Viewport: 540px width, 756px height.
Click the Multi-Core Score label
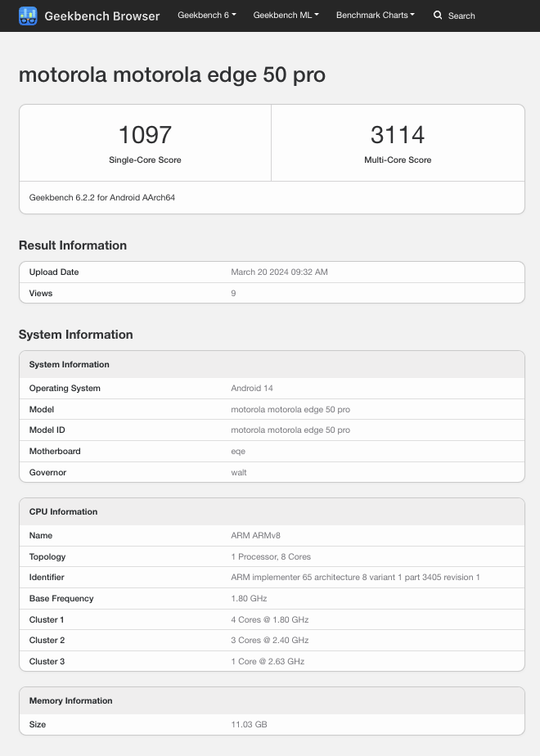pyautogui.click(x=398, y=160)
